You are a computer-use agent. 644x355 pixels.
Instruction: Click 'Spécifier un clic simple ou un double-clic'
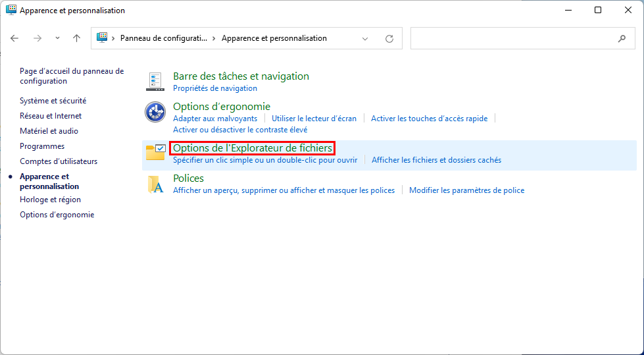point(265,161)
